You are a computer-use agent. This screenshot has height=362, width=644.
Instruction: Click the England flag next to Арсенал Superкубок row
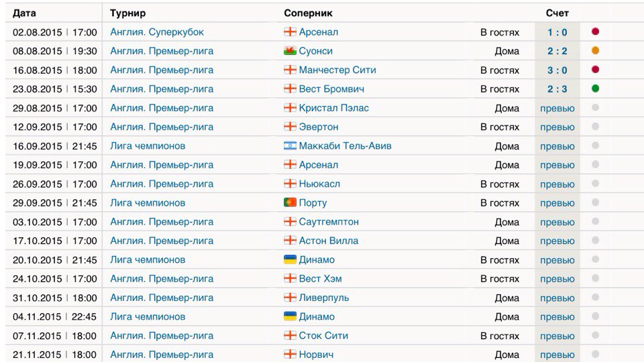click(290, 32)
